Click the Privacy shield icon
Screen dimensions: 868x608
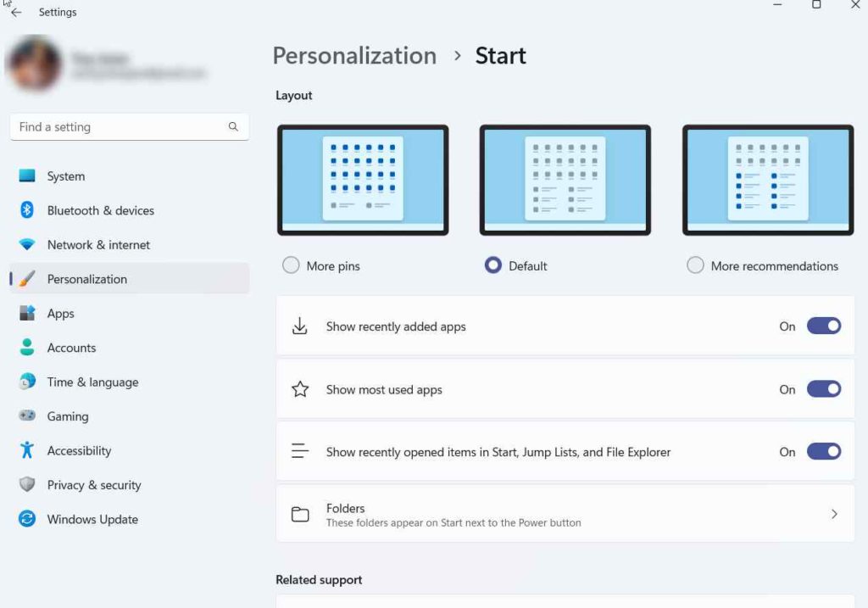(x=26, y=484)
